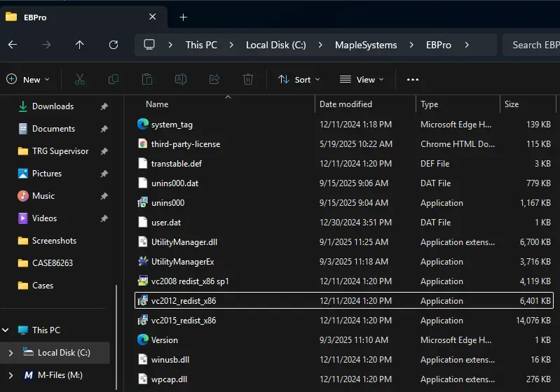Expand Local Disk (C:) in sidebar

11,353
